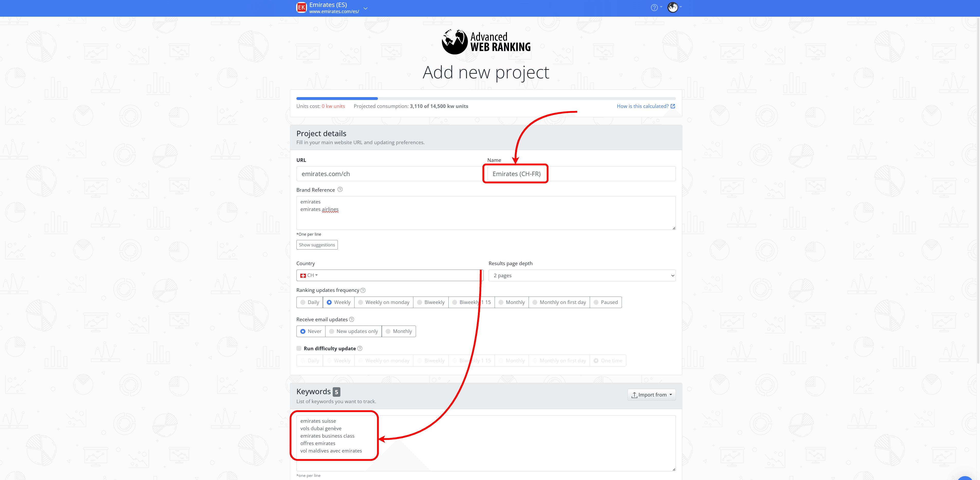Click the 'Add new project' title

pos(486,72)
